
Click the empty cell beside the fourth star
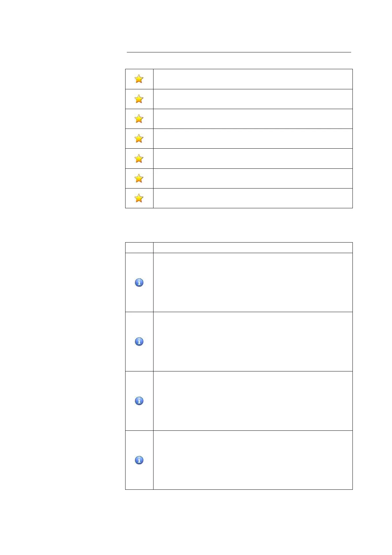click(x=253, y=138)
